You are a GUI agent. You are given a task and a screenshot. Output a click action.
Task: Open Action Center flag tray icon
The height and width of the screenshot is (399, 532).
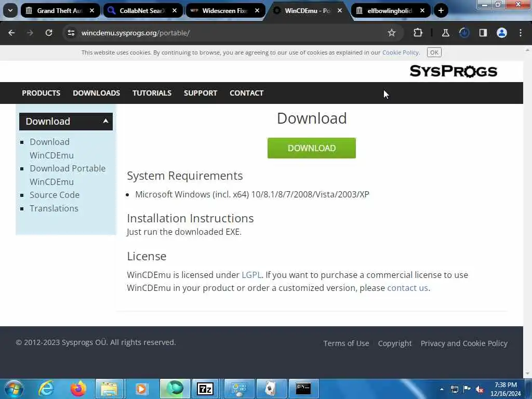tap(467, 389)
